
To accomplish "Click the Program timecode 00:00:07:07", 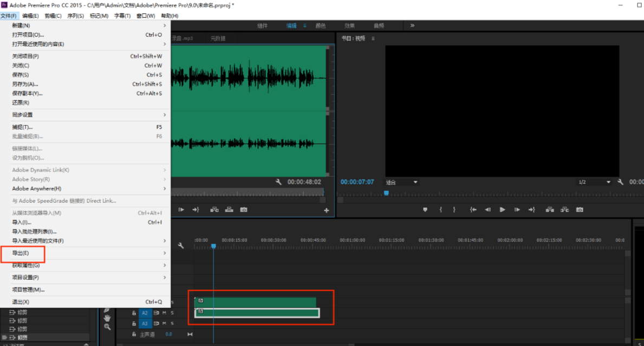I will click(357, 182).
